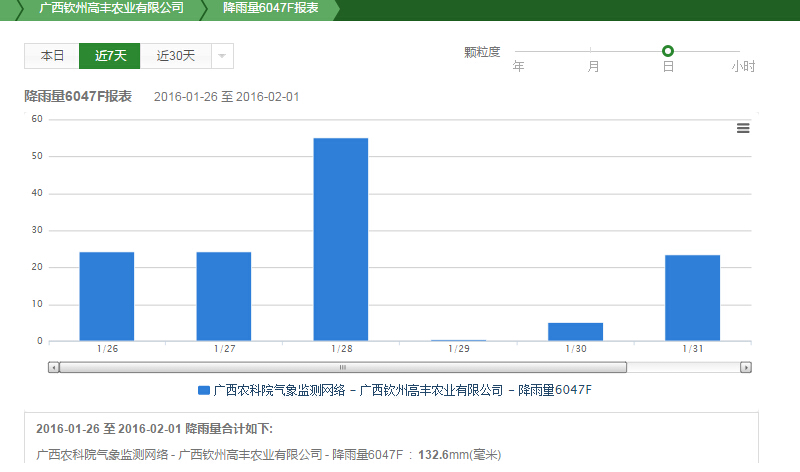Click the granularity slider handle at 日
This screenshot has height=472, width=800.
668,51
